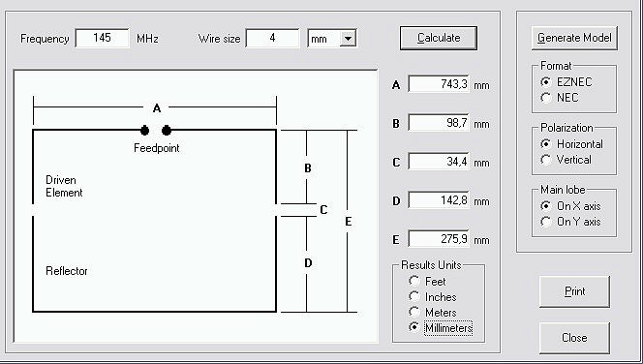The width and height of the screenshot is (643, 364).
Task: Set main lobe On Y axis
Action: (x=570, y=222)
